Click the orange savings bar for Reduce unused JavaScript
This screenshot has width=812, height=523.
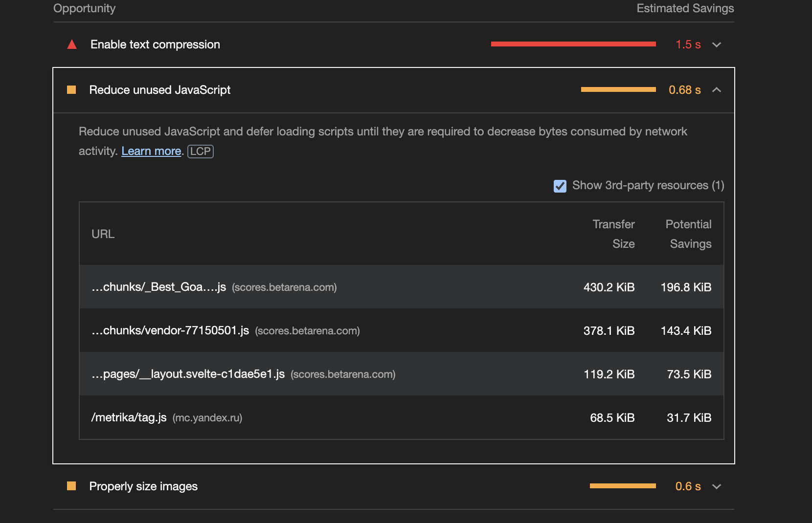tap(618, 89)
